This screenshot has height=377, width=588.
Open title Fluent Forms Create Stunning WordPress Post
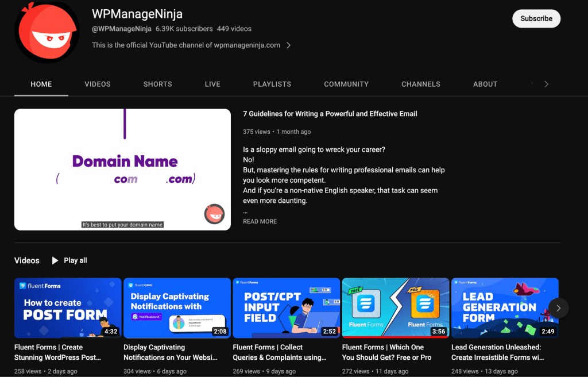(x=57, y=352)
